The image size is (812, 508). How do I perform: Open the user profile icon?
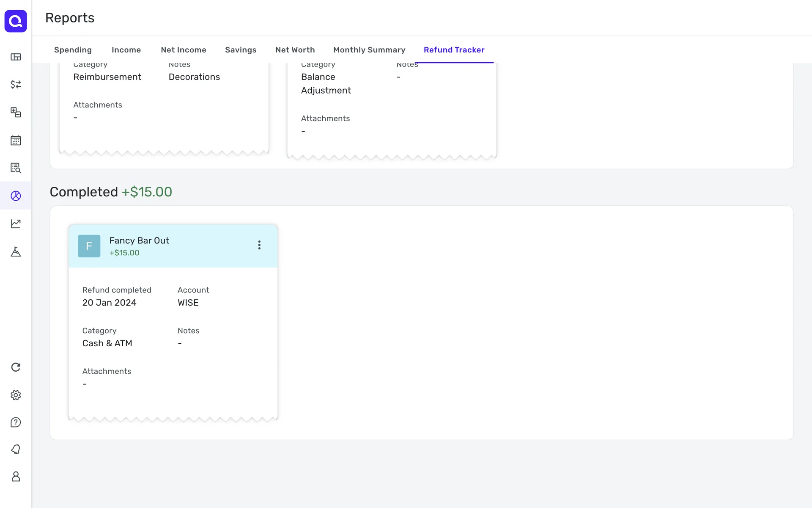point(16,477)
